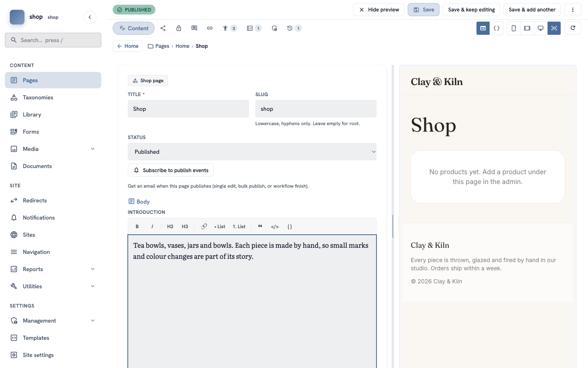Set preview to mobile phone width
This screenshot has height=368, width=588.
coord(514,28)
